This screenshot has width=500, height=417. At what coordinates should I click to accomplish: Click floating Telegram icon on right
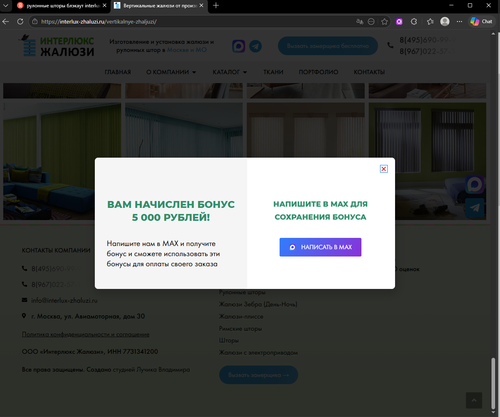(475, 208)
